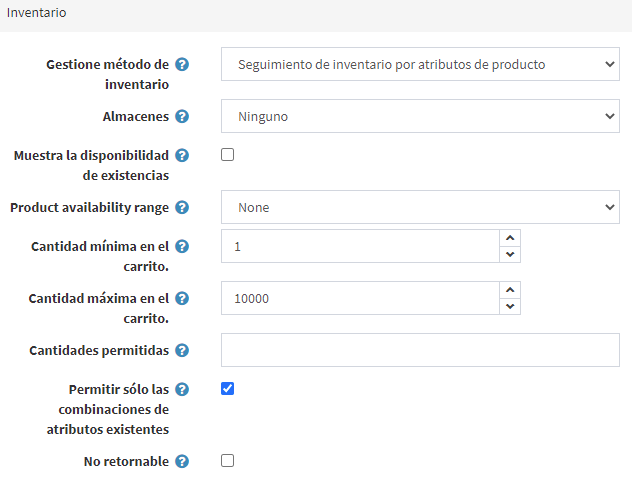The width and height of the screenshot is (632, 484).
Task: Show the No retornable help icon
Action: 182,461
